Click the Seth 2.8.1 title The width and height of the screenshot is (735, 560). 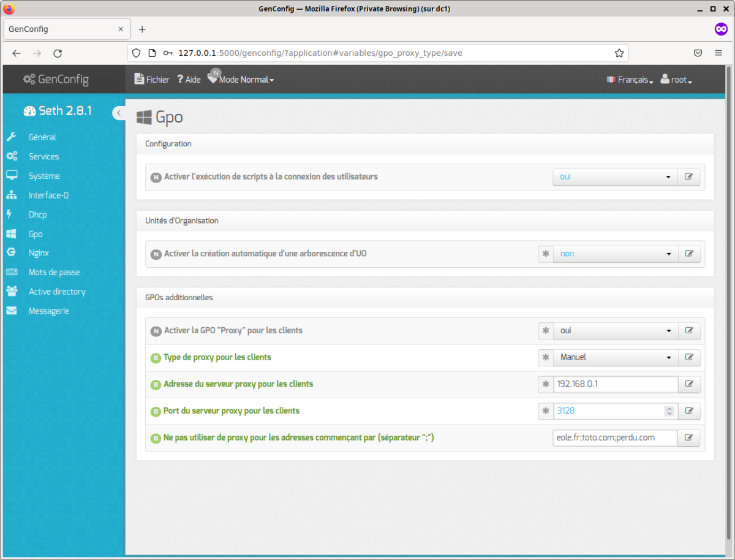58,111
